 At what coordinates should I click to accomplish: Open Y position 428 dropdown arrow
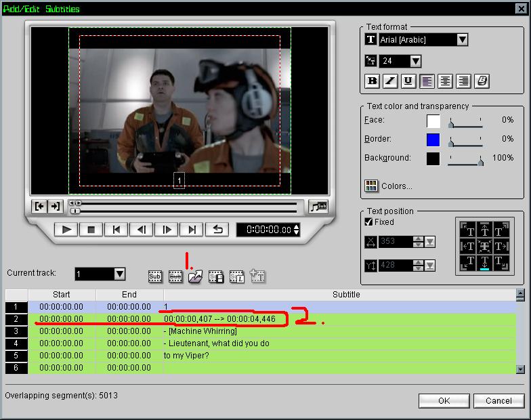pyautogui.click(x=430, y=266)
